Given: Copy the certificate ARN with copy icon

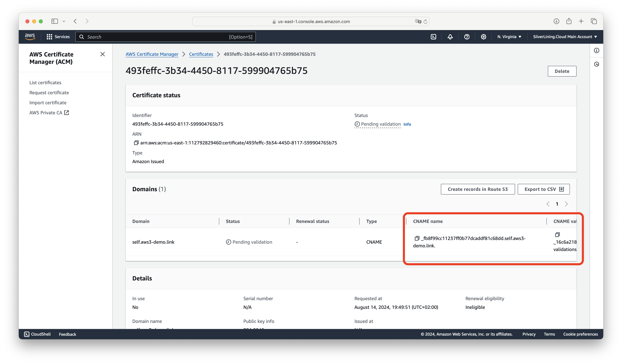Looking at the screenshot, I should 136,143.
